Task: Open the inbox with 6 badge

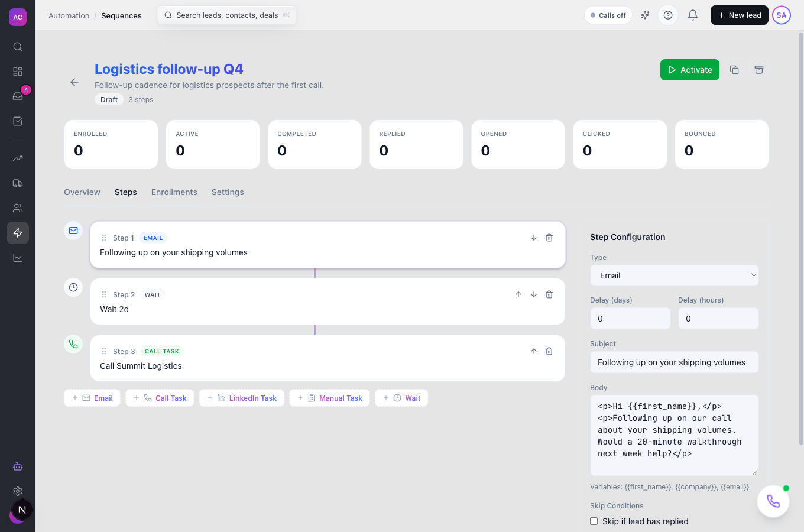Action: (18, 96)
